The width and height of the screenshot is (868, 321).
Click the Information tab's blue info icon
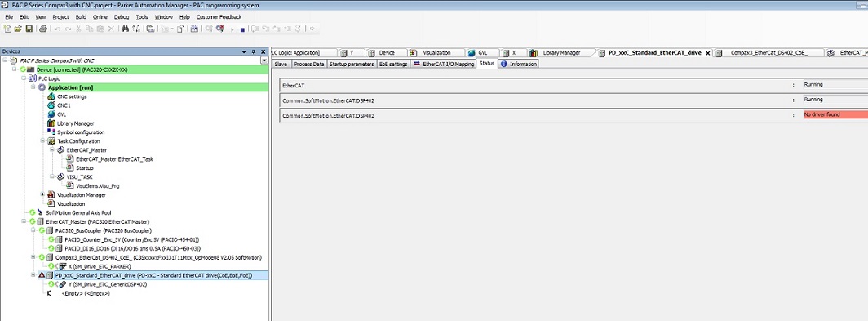504,64
